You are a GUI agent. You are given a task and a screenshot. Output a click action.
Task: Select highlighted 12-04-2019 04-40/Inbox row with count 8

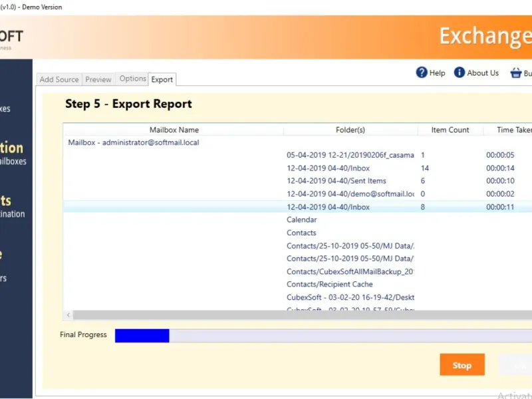point(298,207)
